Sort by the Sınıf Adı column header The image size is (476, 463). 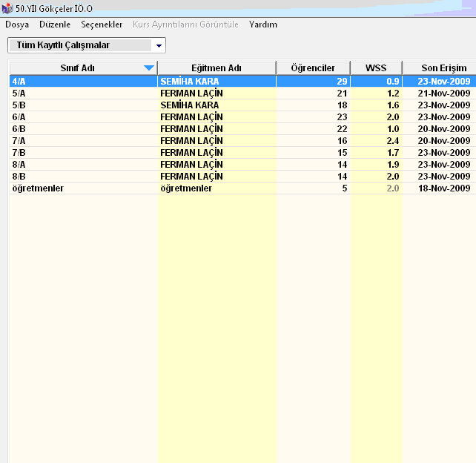(x=84, y=68)
